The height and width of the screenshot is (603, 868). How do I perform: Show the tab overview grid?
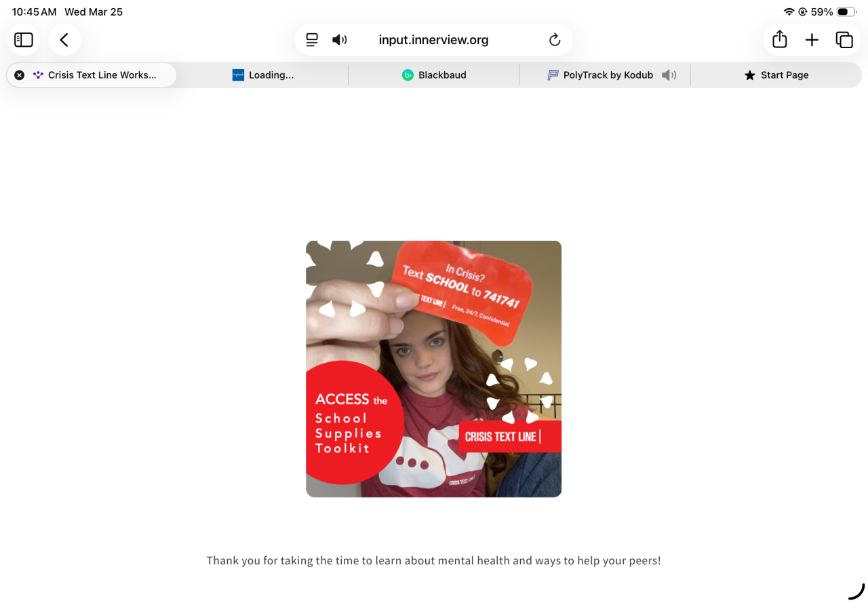844,40
